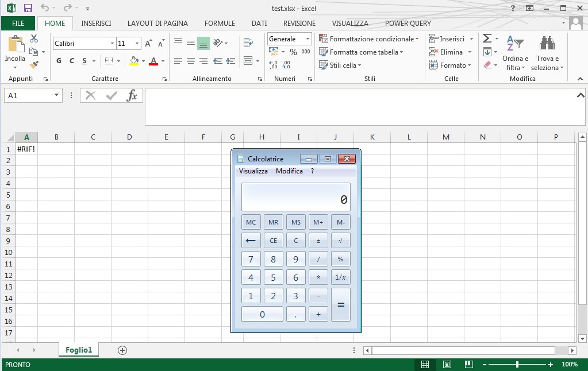This screenshot has width=588, height=371.
Task: Click the 7 key in Calcolatrice
Action: [x=251, y=259]
